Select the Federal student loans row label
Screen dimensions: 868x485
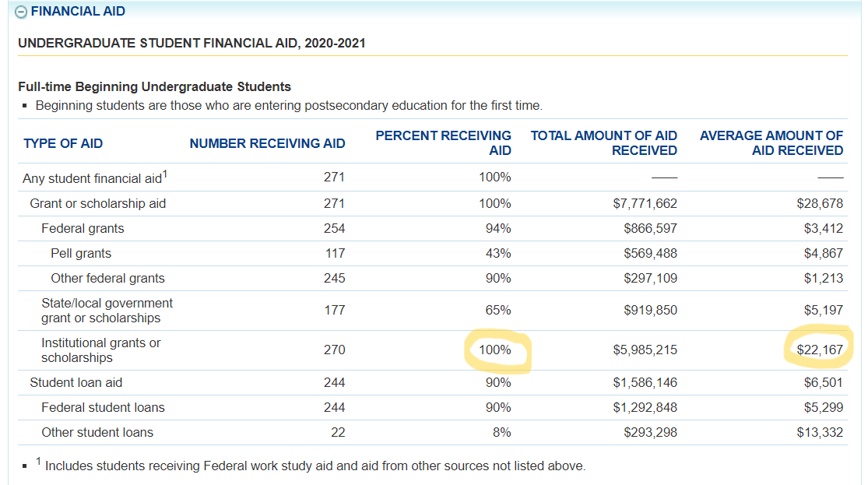[x=103, y=408]
